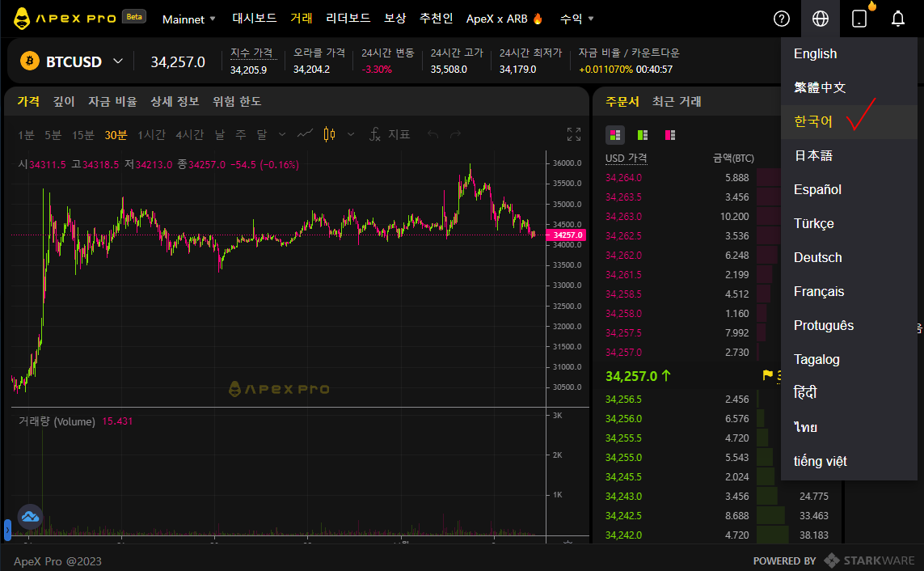This screenshot has width=924, height=571.
Task: Click the blue cloud chart icon
Action: point(29,517)
